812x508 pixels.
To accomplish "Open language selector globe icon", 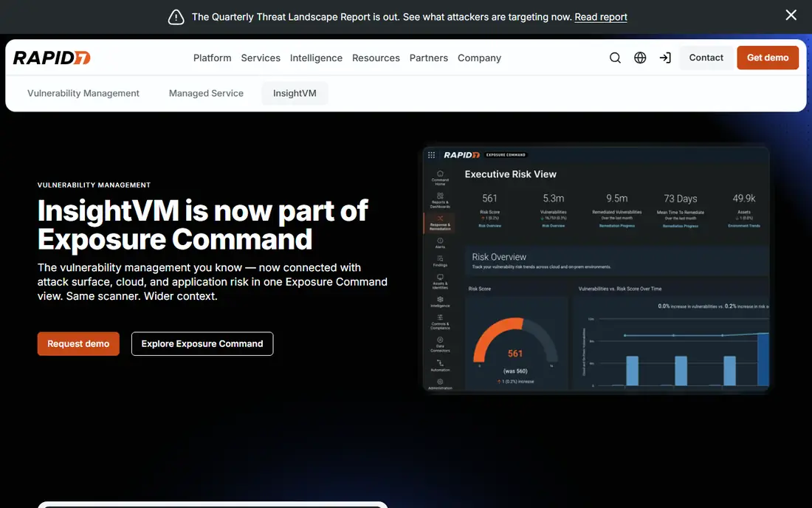I will [640, 58].
